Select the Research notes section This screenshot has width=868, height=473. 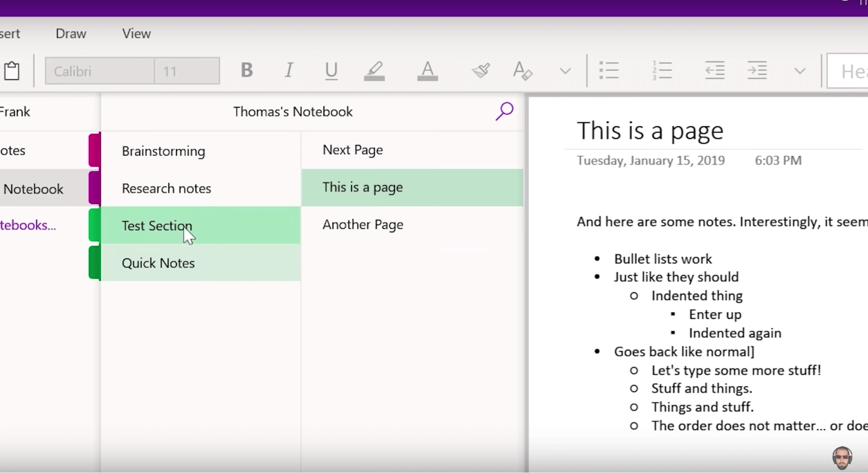(166, 188)
